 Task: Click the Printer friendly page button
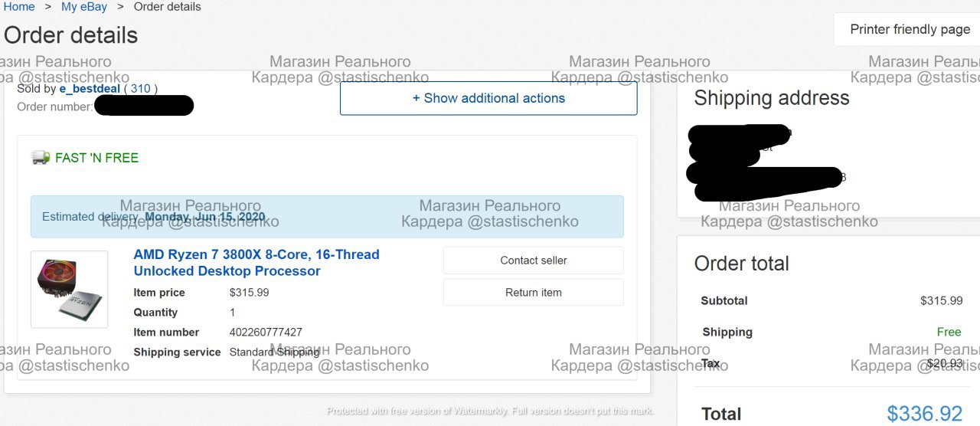tap(910, 29)
